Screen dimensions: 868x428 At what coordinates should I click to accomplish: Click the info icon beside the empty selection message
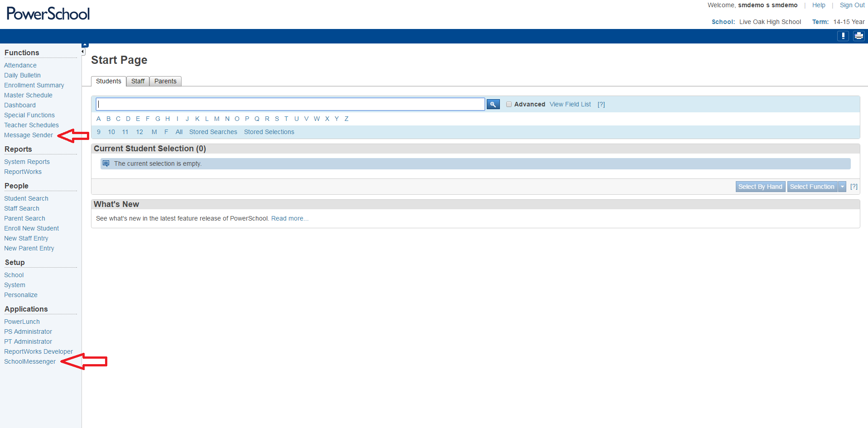click(x=106, y=163)
